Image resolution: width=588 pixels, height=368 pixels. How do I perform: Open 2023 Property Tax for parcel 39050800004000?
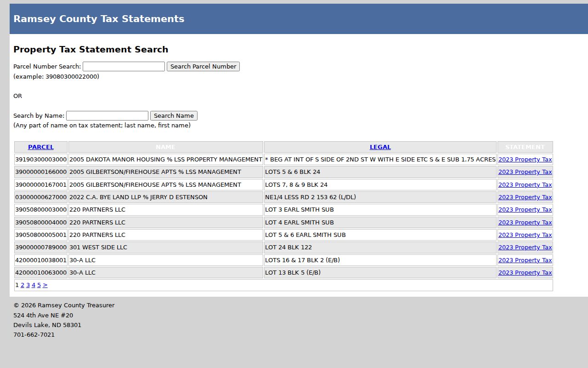[x=525, y=222]
